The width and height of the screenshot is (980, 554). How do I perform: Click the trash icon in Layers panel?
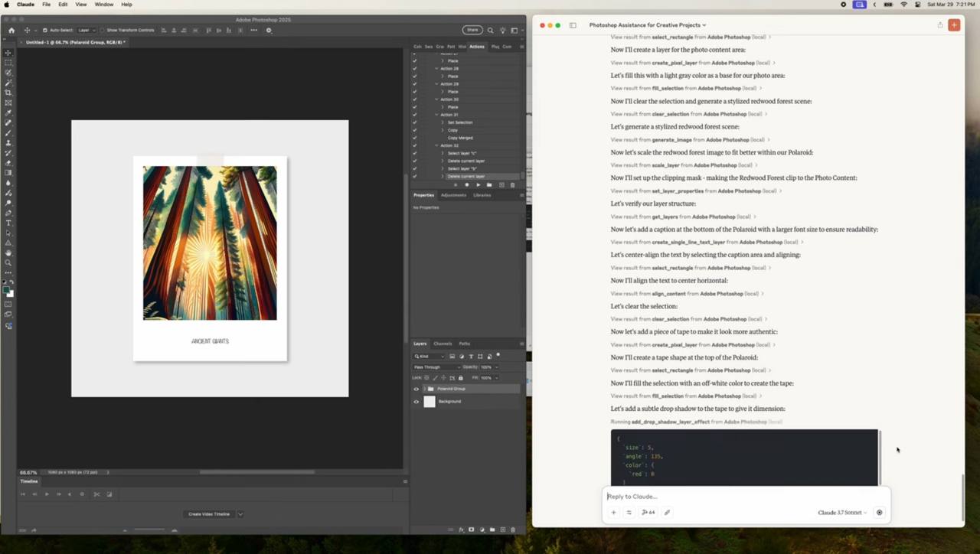click(x=512, y=529)
